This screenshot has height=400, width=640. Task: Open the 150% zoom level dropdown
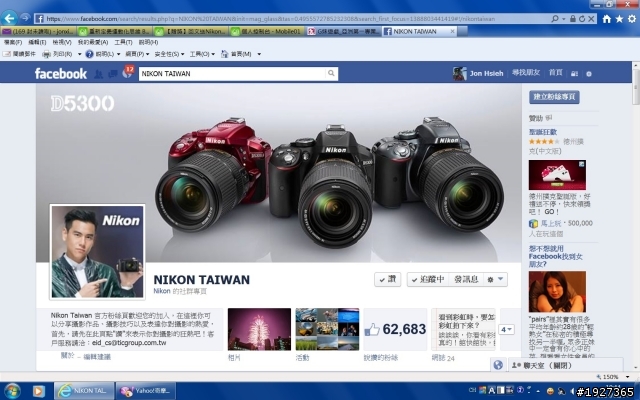pos(628,377)
